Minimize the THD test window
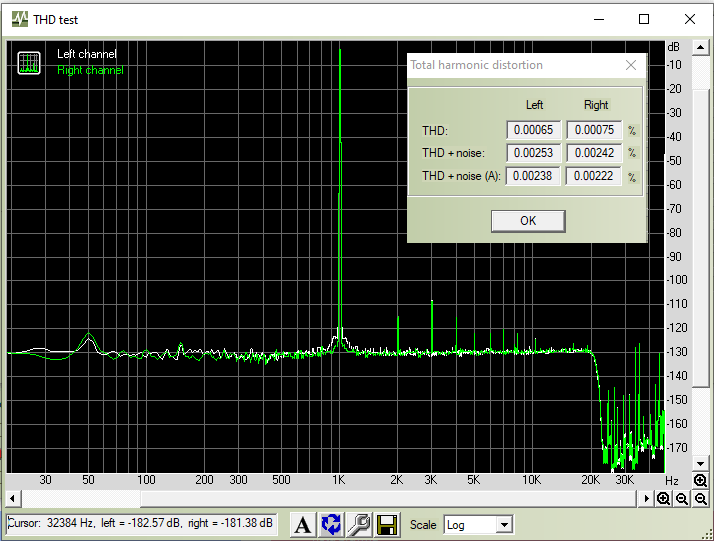Screen dimensions: 714x541 [599, 19]
